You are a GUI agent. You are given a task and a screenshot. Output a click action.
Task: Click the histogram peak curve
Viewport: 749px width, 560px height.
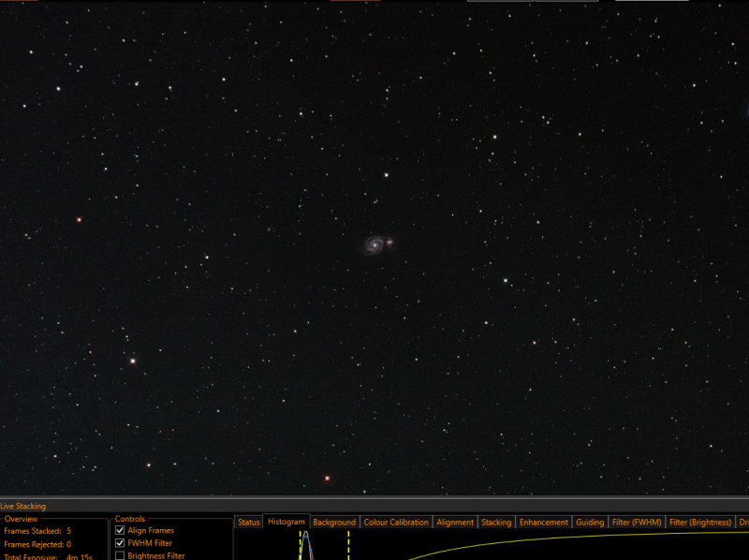[x=306, y=545]
